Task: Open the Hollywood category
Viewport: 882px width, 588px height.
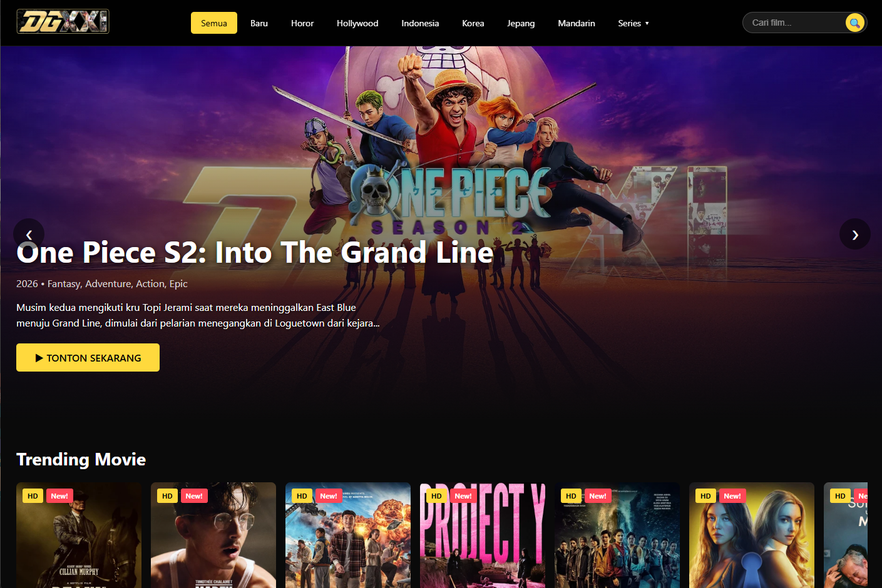Action: [x=357, y=23]
